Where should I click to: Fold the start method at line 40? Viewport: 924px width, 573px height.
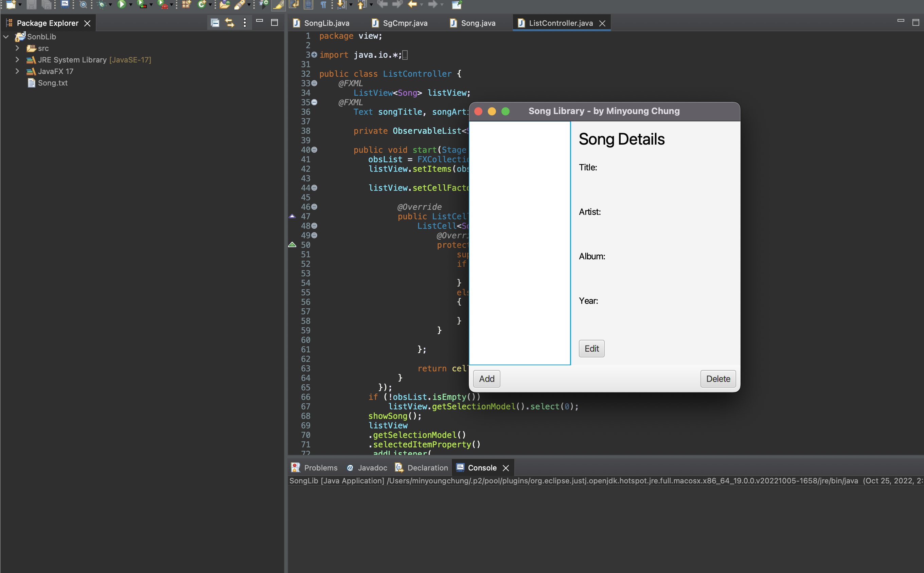[x=314, y=150]
